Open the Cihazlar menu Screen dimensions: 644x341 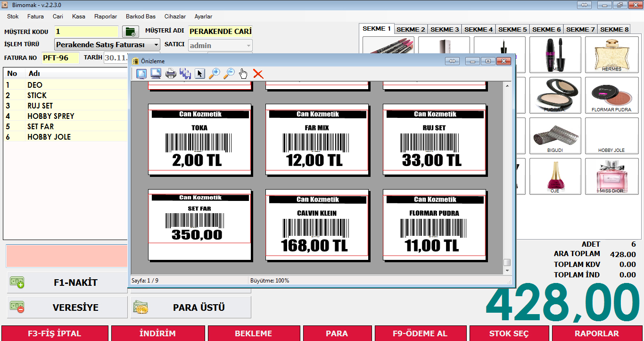(x=175, y=16)
